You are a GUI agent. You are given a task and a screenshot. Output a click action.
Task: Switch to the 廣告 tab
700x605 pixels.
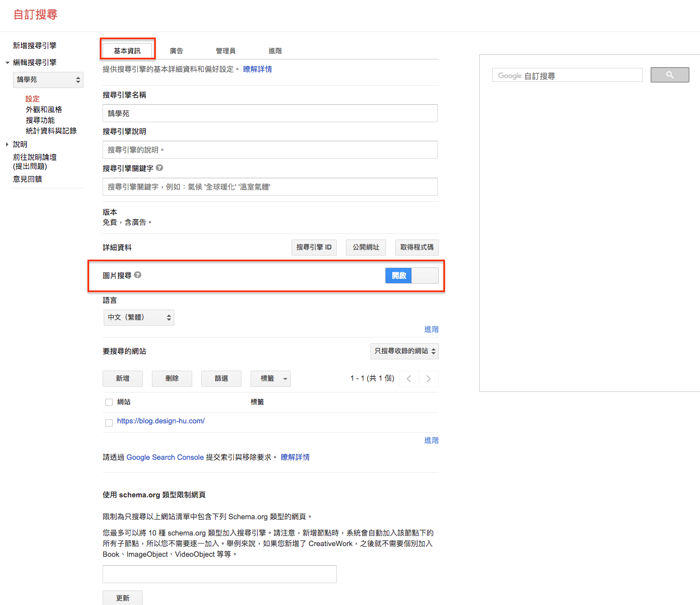tap(177, 51)
